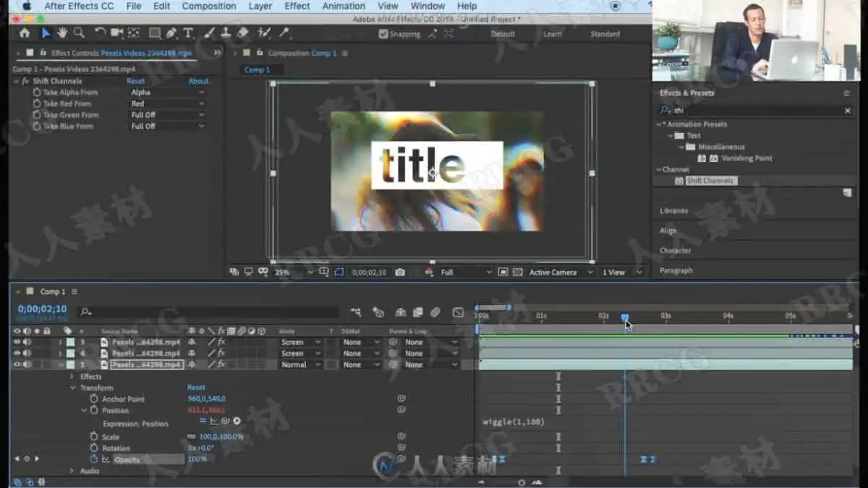Toggle the Opacity stopwatch
This screenshot has height=488, width=868.
coord(94,459)
